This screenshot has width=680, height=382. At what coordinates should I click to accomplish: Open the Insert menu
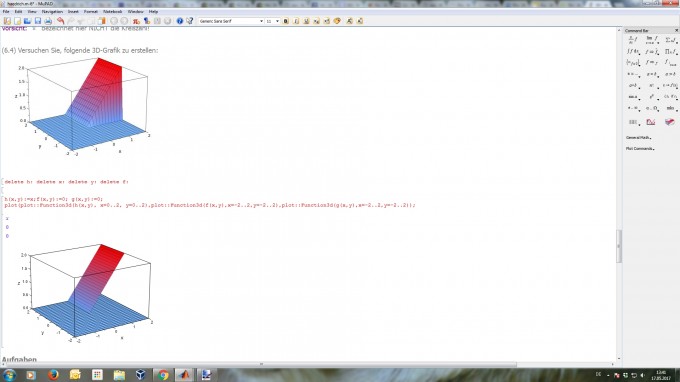click(x=73, y=12)
